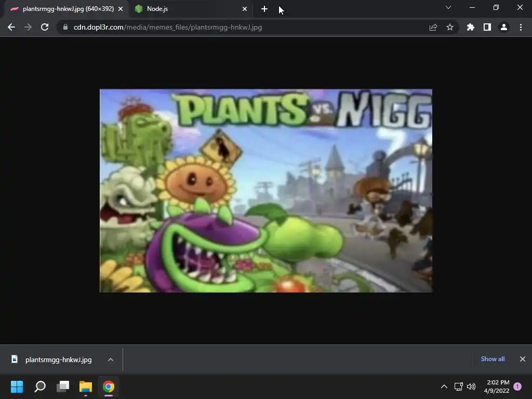Screen dimensions: 532x399
Task: Select the plantsrmgg-hnkwJ.jpg tab
Action: 67,9
